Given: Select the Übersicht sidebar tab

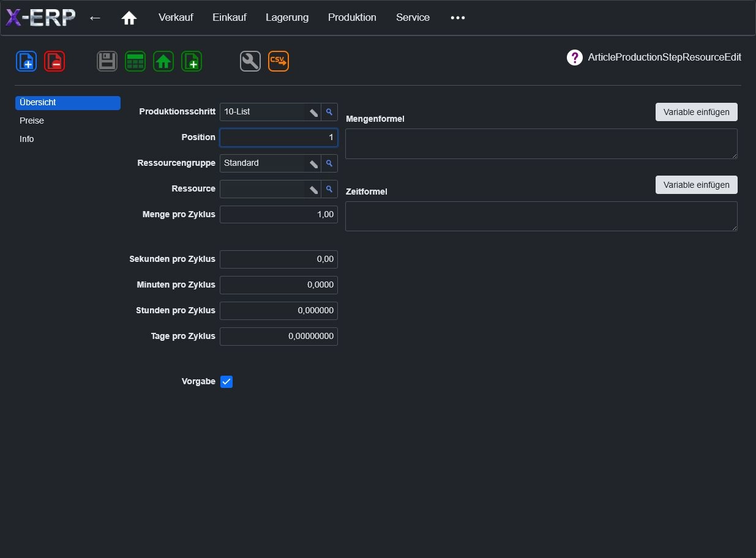Looking at the screenshot, I should click(x=68, y=103).
